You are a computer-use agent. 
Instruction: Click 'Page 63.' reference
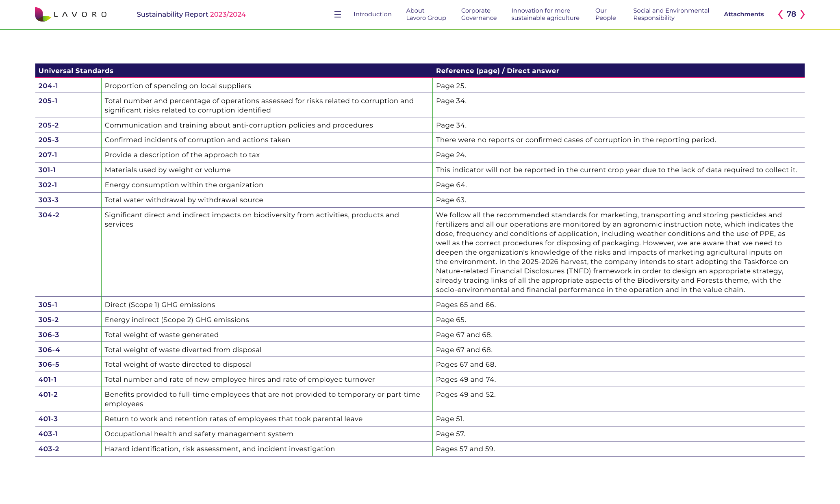tap(451, 200)
